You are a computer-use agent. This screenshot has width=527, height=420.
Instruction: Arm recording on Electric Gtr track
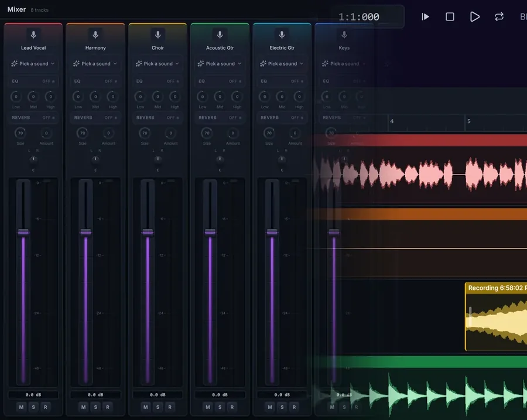(x=294, y=407)
